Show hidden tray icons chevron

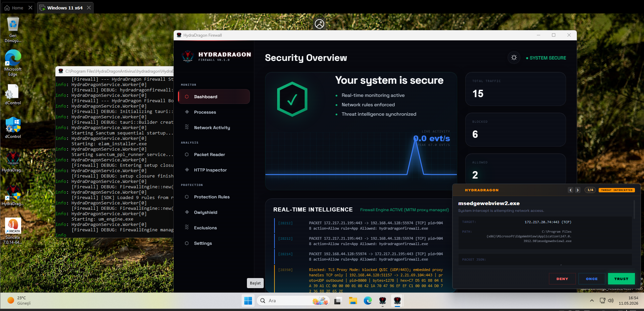click(x=592, y=301)
